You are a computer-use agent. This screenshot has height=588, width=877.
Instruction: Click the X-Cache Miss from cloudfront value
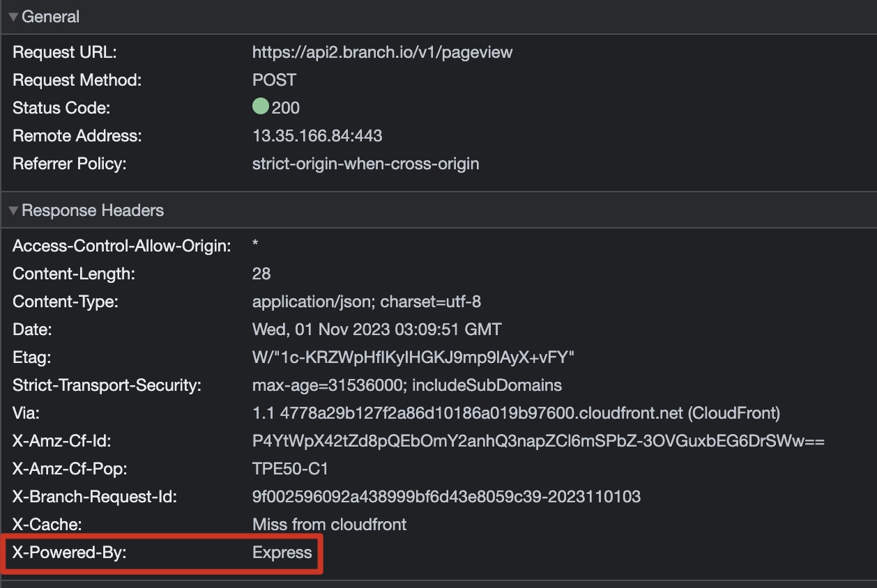pyautogui.click(x=329, y=525)
